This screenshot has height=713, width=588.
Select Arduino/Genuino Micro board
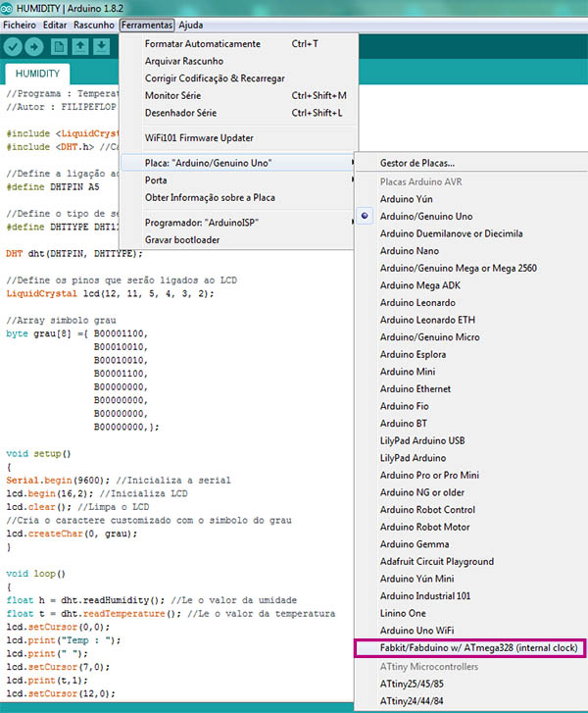pyautogui.click(x=470, y=337)
